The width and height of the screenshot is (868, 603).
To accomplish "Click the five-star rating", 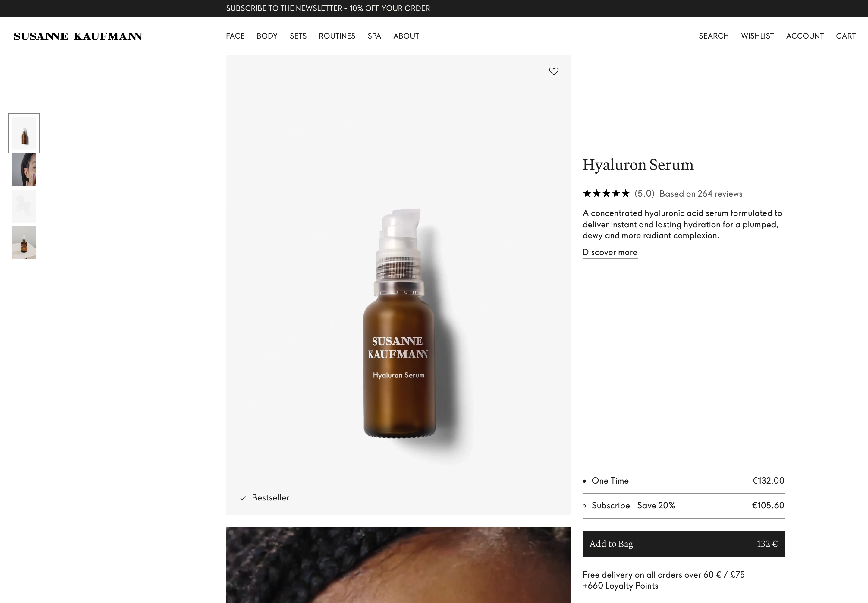I will click(x=606, y=194).
